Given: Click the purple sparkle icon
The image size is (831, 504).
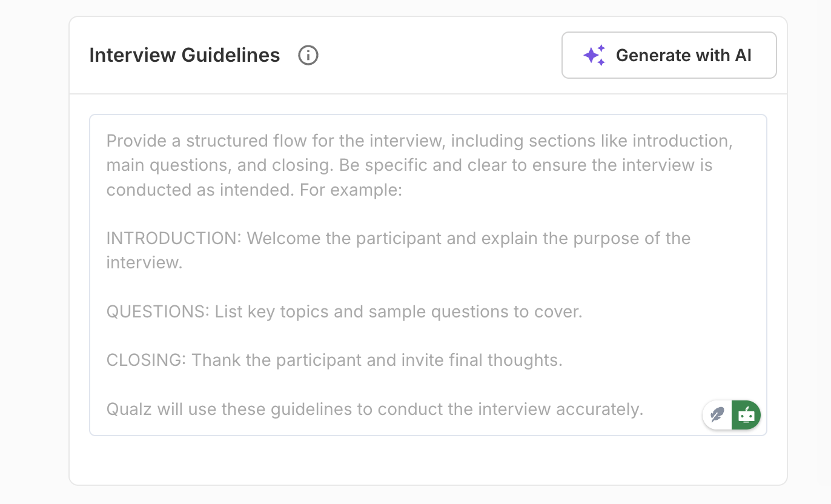Looking at the screenshot, I should (x=594, y=56).
